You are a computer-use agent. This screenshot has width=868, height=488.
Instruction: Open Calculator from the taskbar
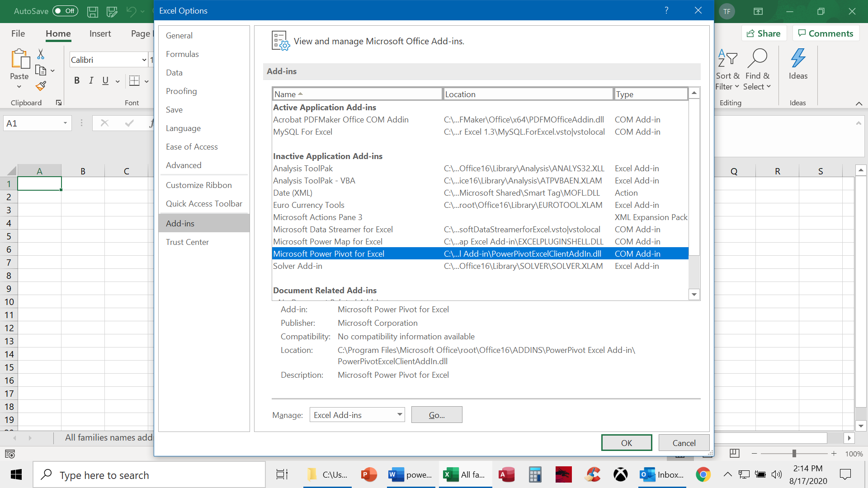[535, 474]
